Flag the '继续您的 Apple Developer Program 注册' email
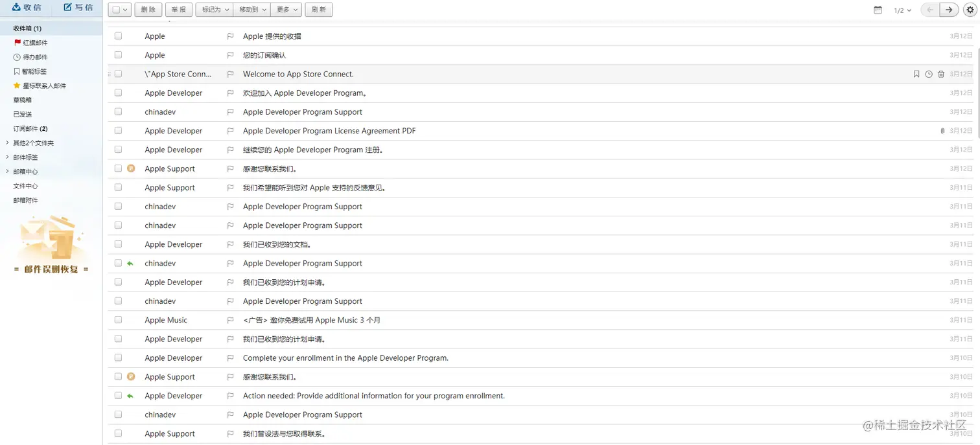The height and width of the screenshot is (445, 980). coord(230,150)
